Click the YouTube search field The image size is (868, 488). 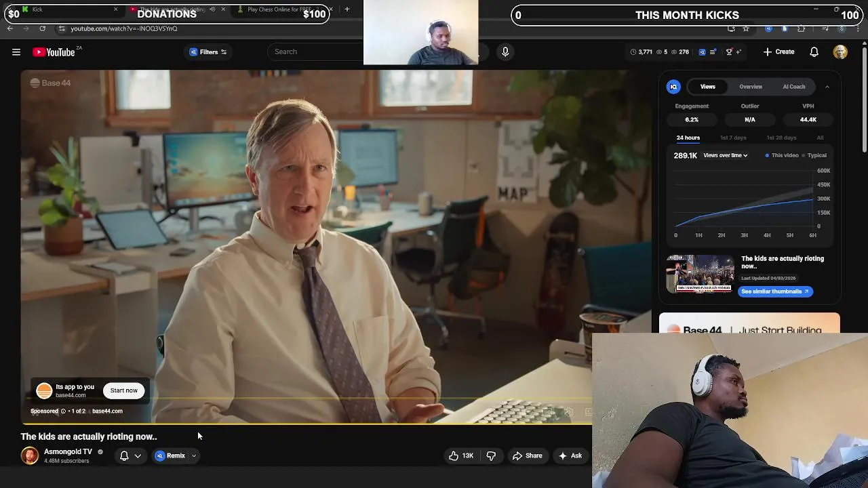click(315, 52)
